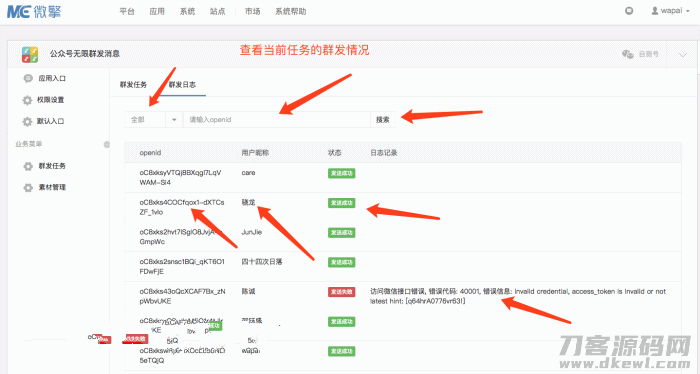
Task: Click the invalid credential error log text
Action: click(x=518, y=296)
